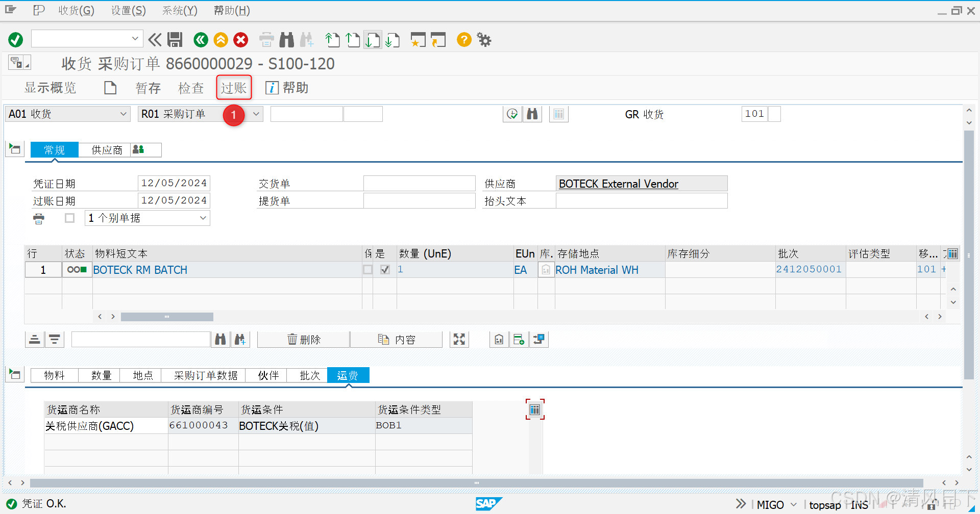Click the BOTECK External Vendor link
This screenshot has height=514, width=980.
(x=619, y=184)
